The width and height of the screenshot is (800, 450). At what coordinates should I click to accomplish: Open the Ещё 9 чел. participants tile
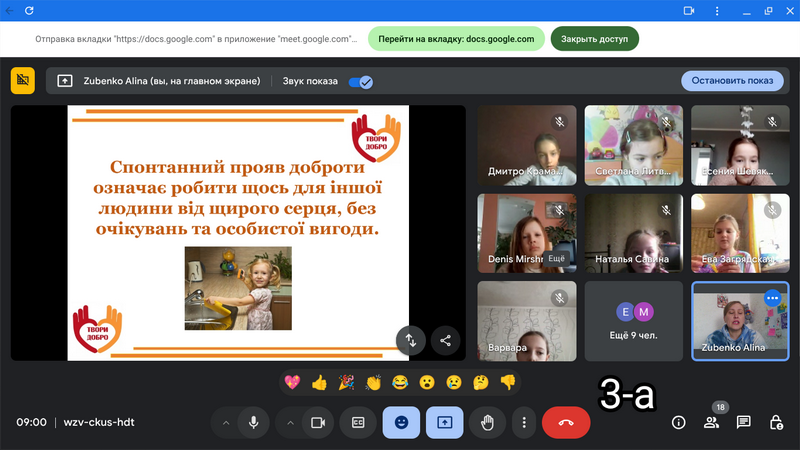point(633,320)
